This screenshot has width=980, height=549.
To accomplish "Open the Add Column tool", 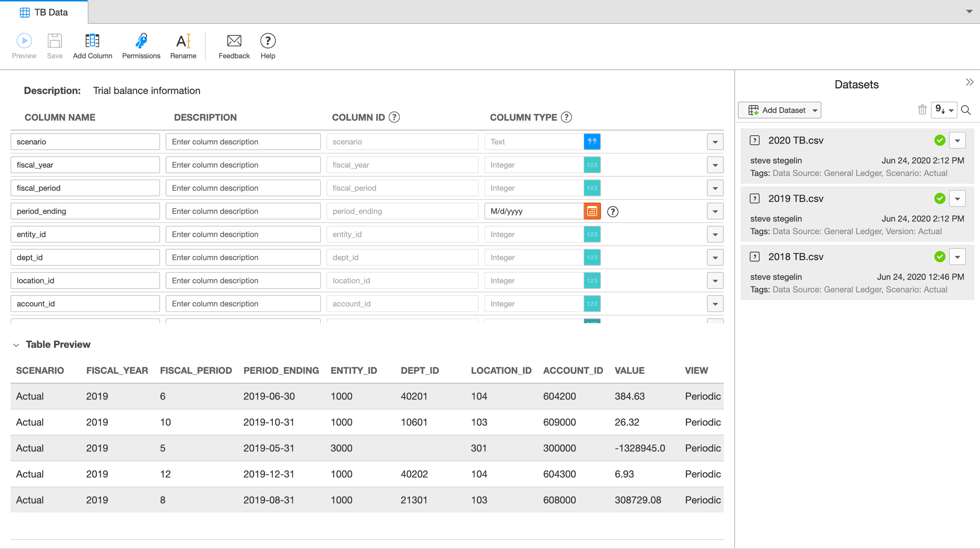I will [93, 41].
